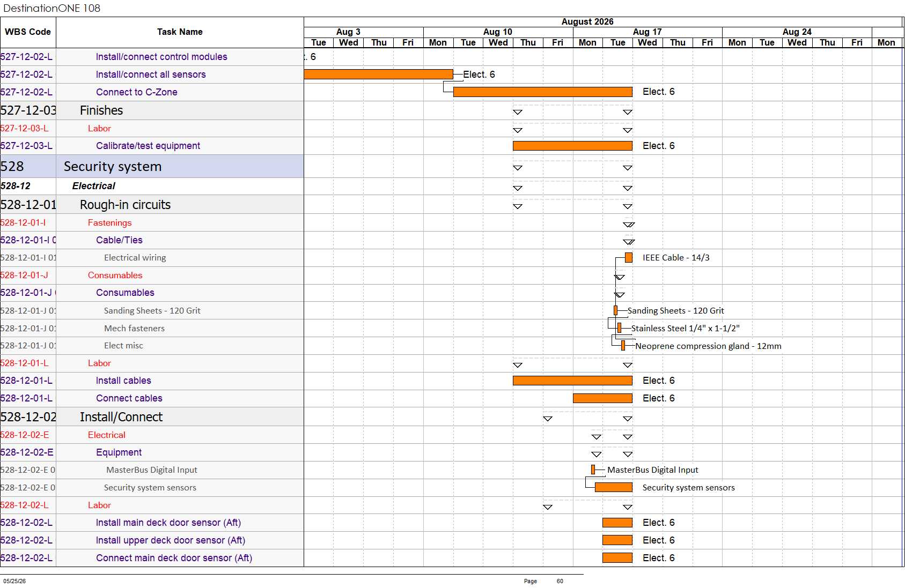905x588 pixels.
Task: Click the MasterBus Digital Input bar marker
Action: coord(593,470)
